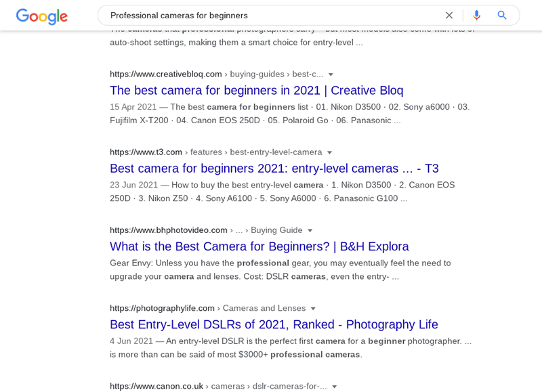Viewport: 542px width, 392px height.
Task: Clear the search query with X icon
Action: pyautogui.click(x=449, y=15)
